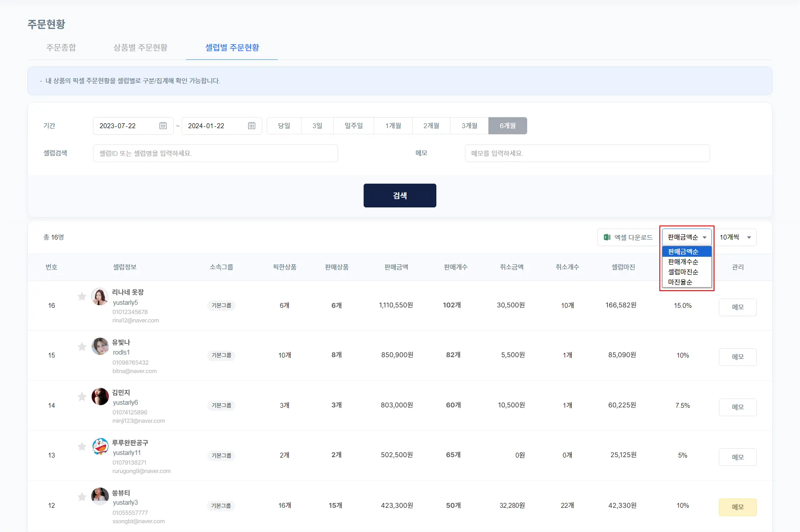
Task: Select the 6개월 period button
Action: (x=508, y=126)
